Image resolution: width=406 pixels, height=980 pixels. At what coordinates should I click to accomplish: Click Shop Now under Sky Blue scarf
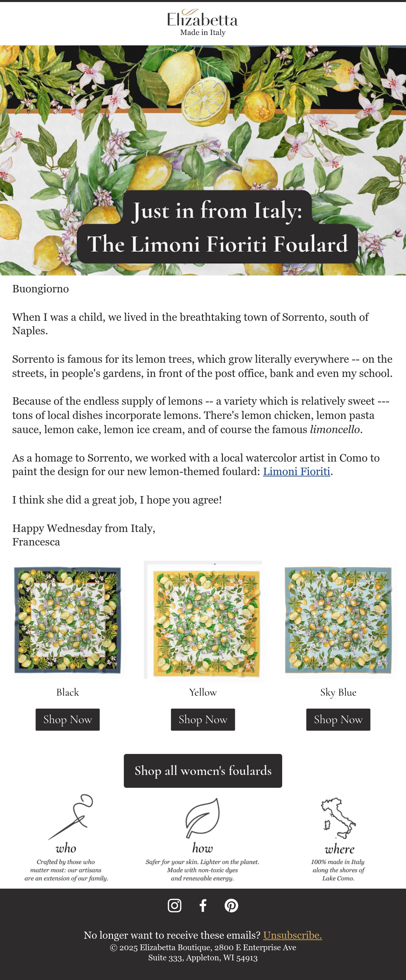(338, 719)
